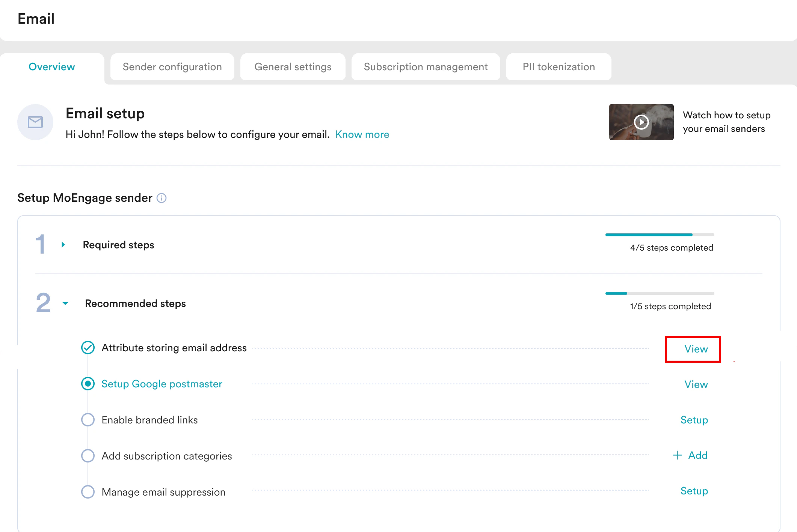Click the large step number 1 icon
This screenshot has width=797, height=532.
[41, 244]
